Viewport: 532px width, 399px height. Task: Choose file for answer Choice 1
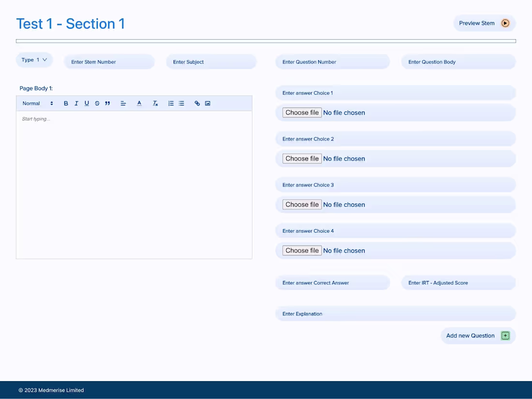[x=302, y=112]
